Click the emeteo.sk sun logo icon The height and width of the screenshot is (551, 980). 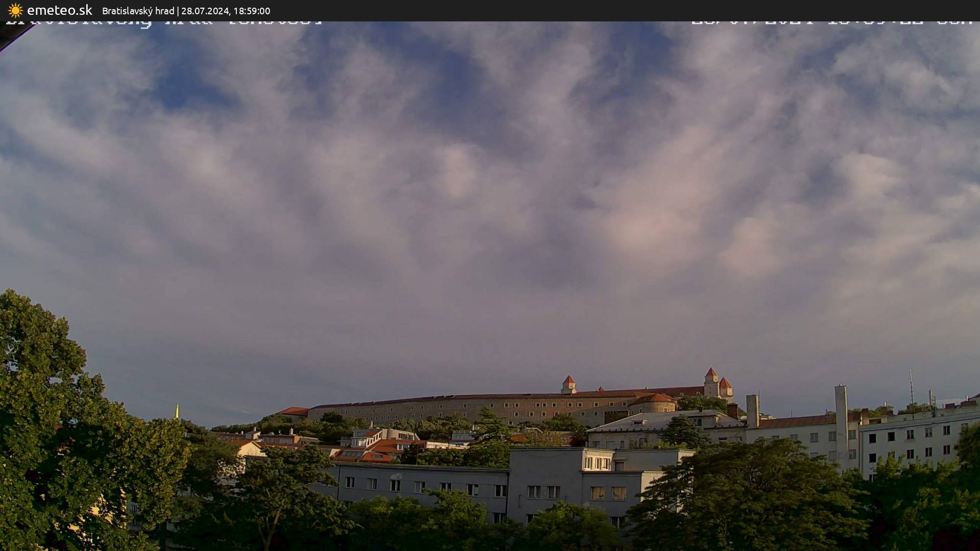15,11
